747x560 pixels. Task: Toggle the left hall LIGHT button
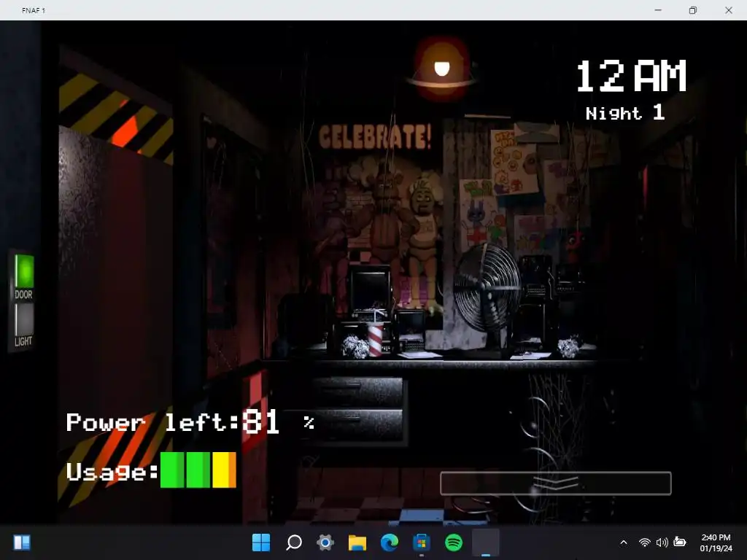pos(23,320)
